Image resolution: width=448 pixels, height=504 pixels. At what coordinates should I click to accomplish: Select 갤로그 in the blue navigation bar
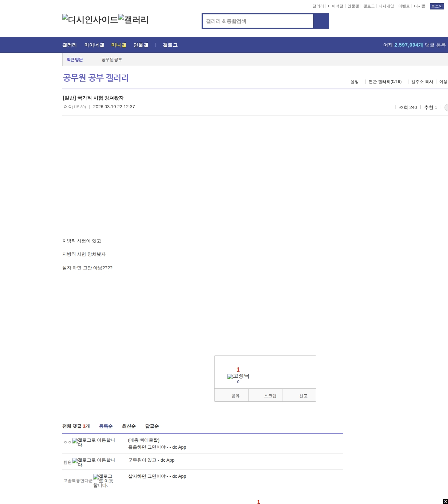(170, 45)
